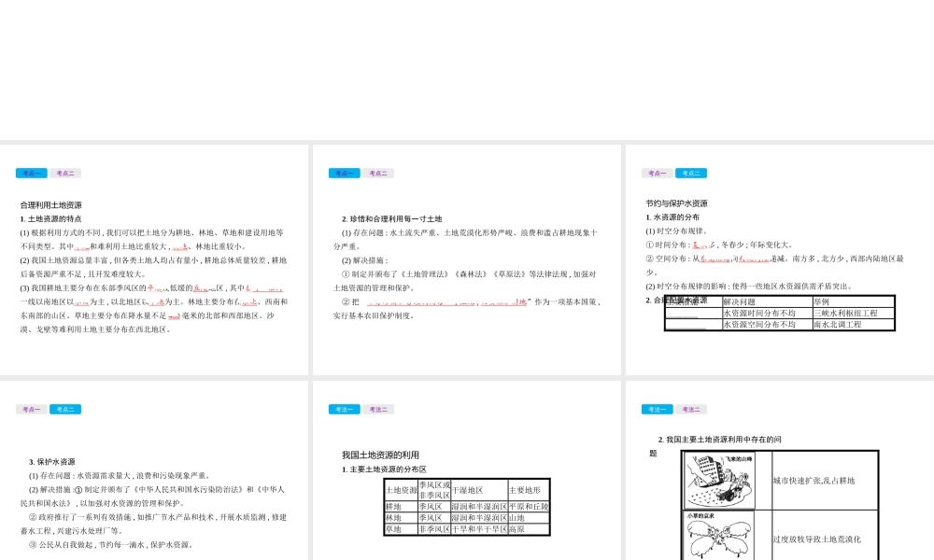This screenshot has height=560, width=934.
Task: Click table header 解决问题
Action: 767,301
